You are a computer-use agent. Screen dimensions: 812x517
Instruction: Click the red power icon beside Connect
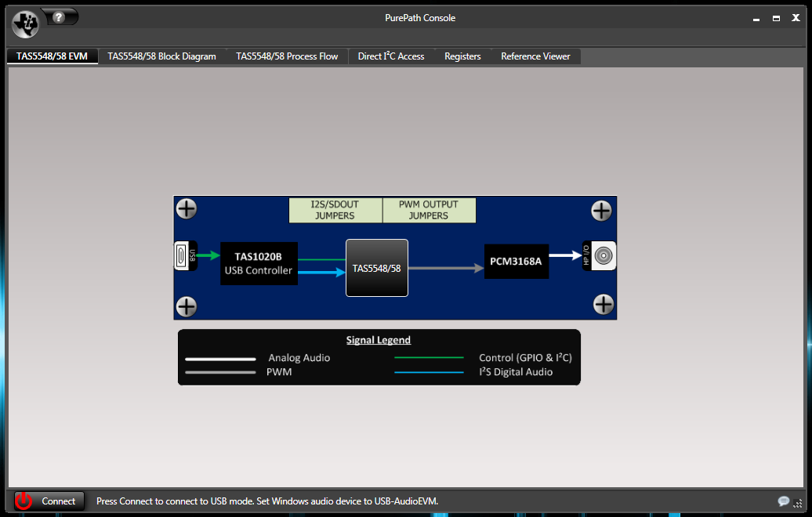pyautogui.click(x=23, y=501)
